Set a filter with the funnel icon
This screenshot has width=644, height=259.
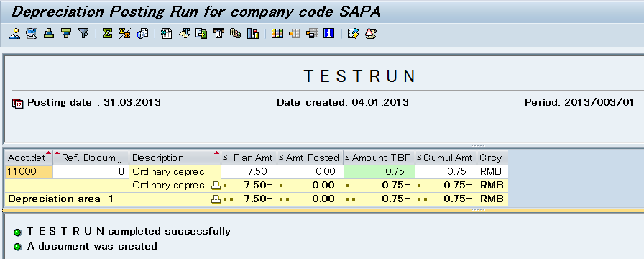pyautogui.click(x=83, y=34)
